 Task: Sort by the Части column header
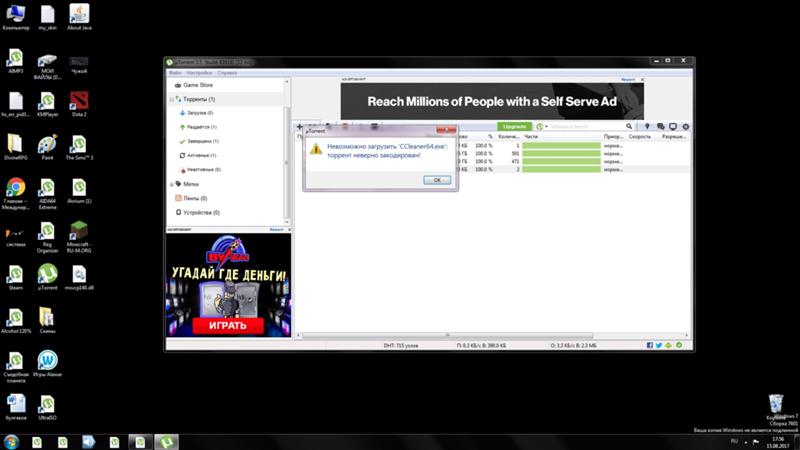point(561,137)
